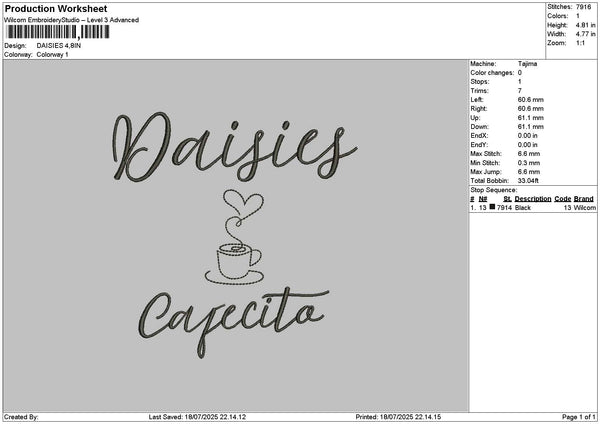Click the Total Bobbin value 33.04ft
This screenshot has width=600, height=424.
click(x=528, y=181)
